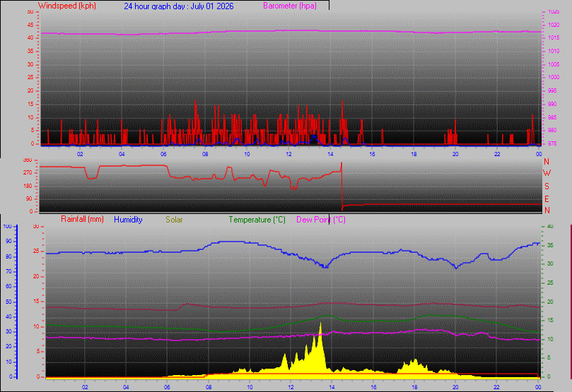The image size is (572, 392).
Task: Click hour 18 under the windspeed graph
Action: 414,154
